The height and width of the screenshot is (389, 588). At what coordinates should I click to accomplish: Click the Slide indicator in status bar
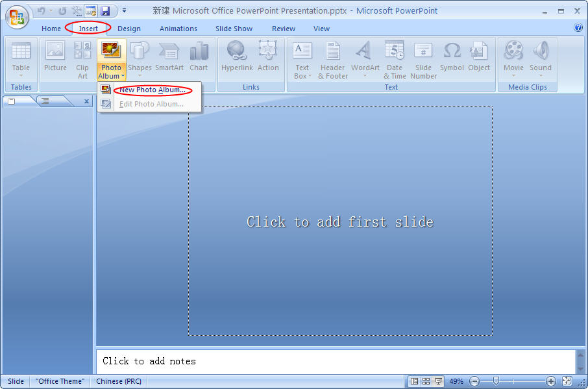click(x=16, y=381)
